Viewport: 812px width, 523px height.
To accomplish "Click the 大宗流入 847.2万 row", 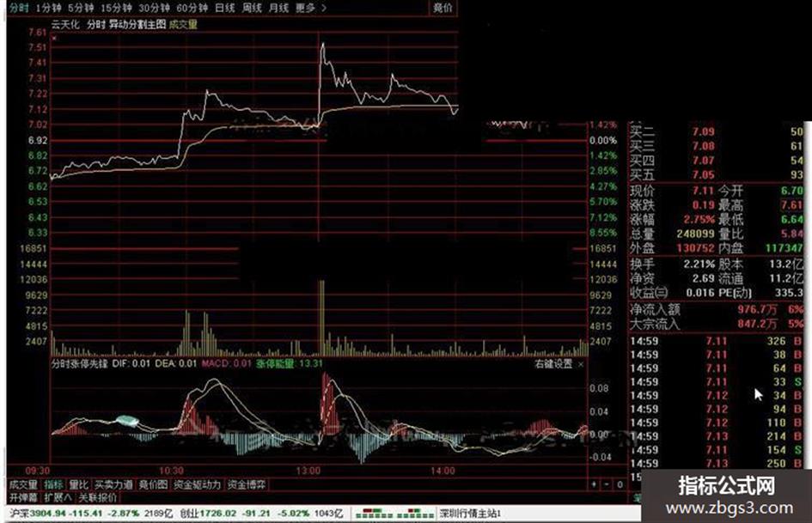I will pos(717,324).
